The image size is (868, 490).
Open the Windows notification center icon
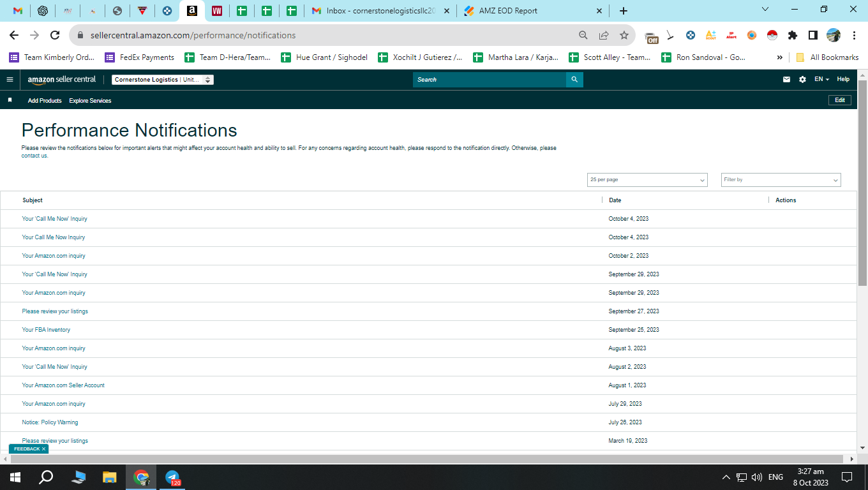847,477
